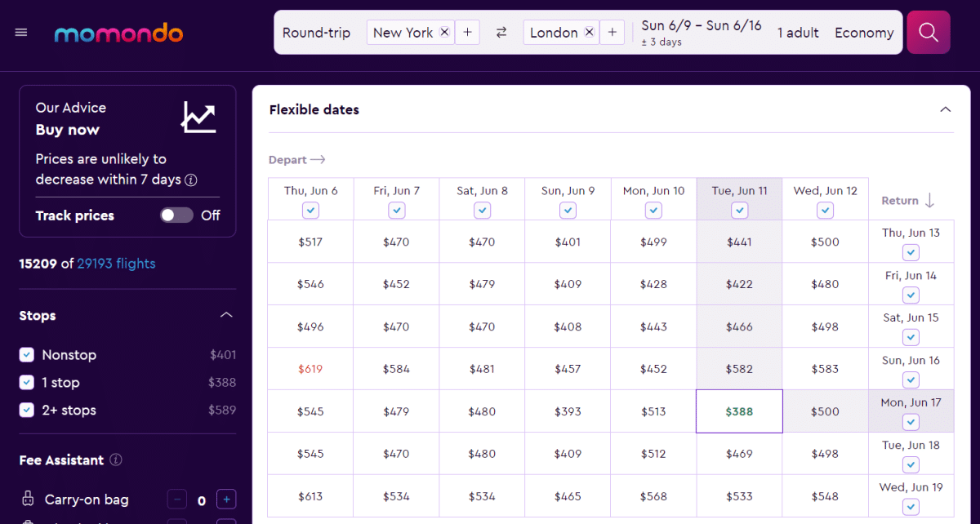Viewport: 980px width, 524px height.
Task: Collapse the Stops filter section
Action: tap(226, 314)
